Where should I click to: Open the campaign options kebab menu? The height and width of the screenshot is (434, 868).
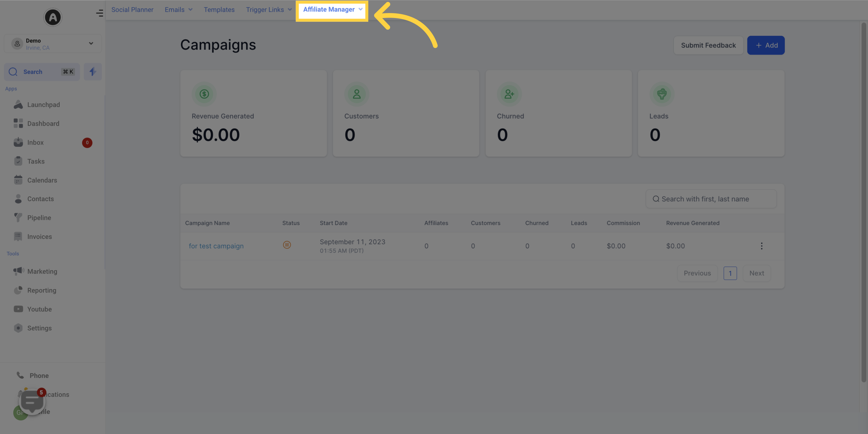(762, 246)
